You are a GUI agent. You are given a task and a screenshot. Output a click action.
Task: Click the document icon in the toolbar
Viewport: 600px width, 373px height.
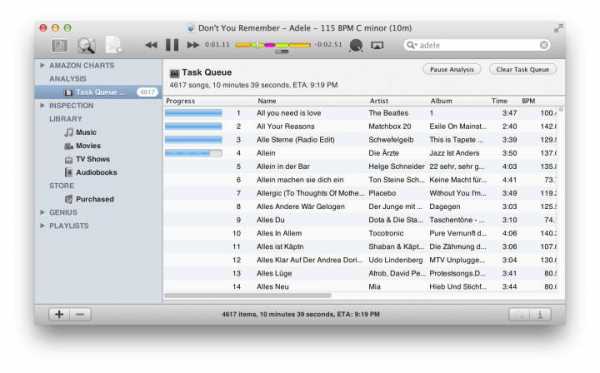coord(113,45)
